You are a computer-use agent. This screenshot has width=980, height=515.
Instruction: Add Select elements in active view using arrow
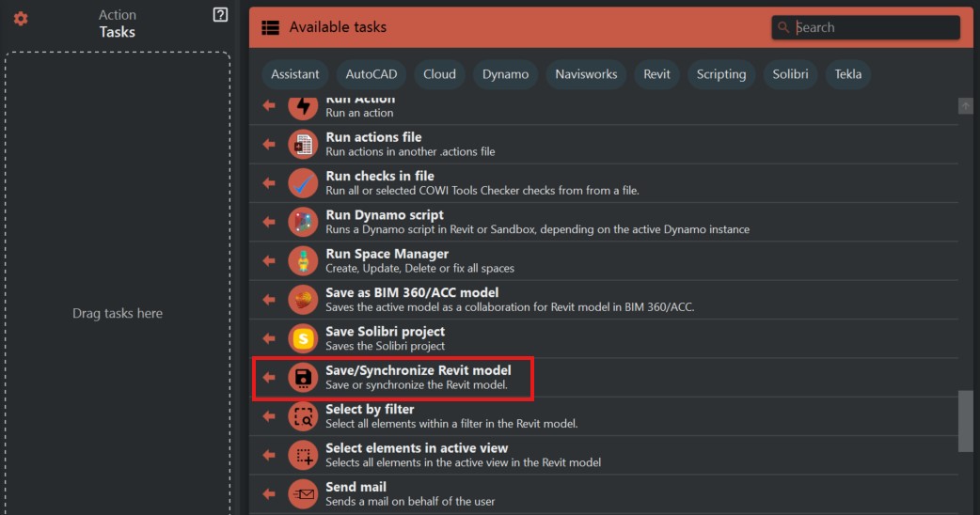[269, 455]
